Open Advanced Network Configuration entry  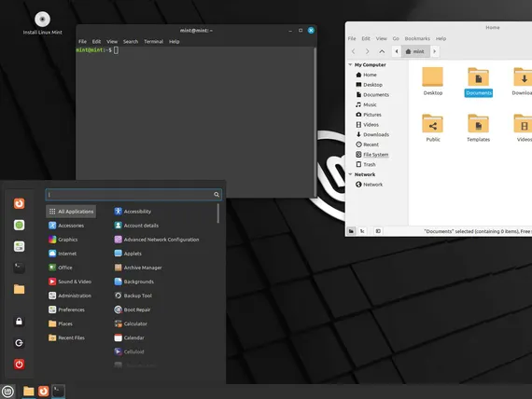tap(157, 240)
